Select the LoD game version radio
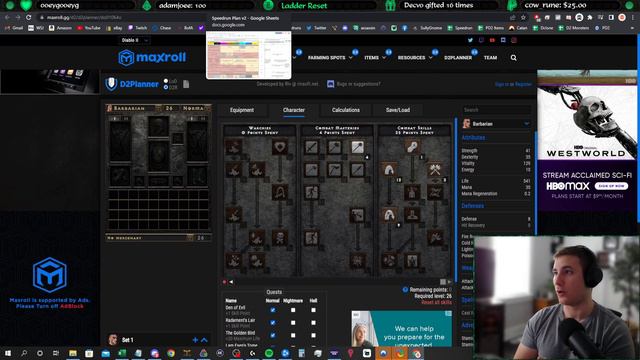Screen dimensions: 640x360 pyautogui.click(x=166, y=81)
